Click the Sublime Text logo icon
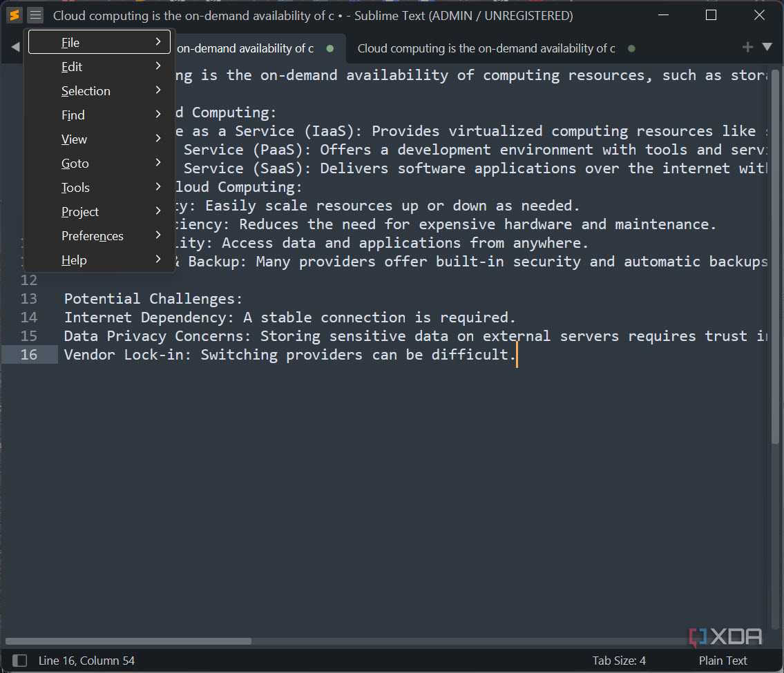784x673 pixels. [x=15, y=15]
